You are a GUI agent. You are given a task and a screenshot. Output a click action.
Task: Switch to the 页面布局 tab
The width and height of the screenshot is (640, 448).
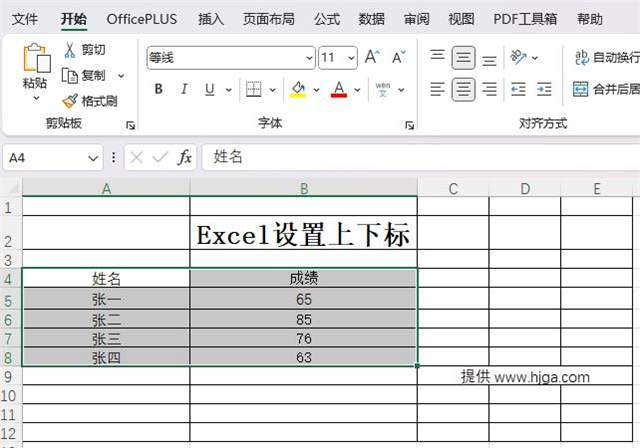[269, 19]
